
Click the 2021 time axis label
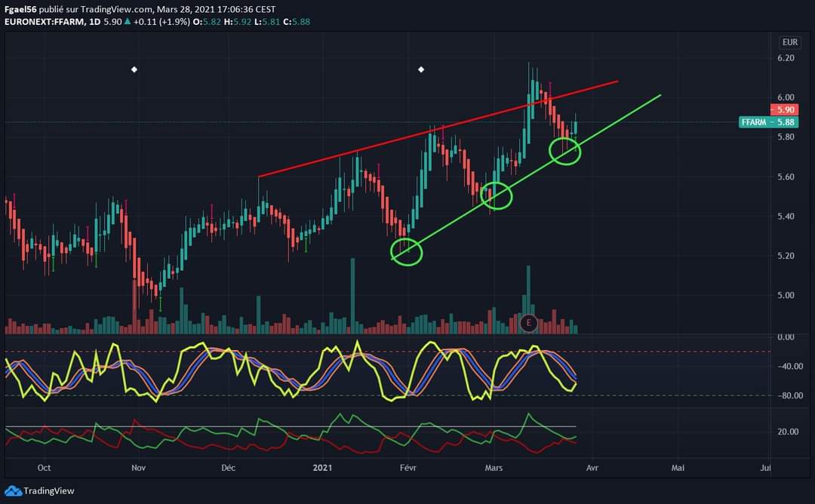322,468
